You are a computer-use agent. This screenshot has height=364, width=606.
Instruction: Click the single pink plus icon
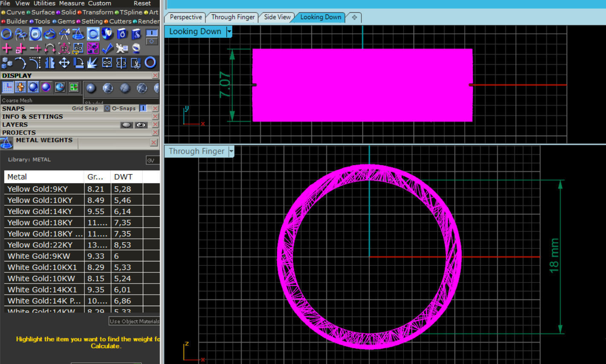click(x=6, y=48)
